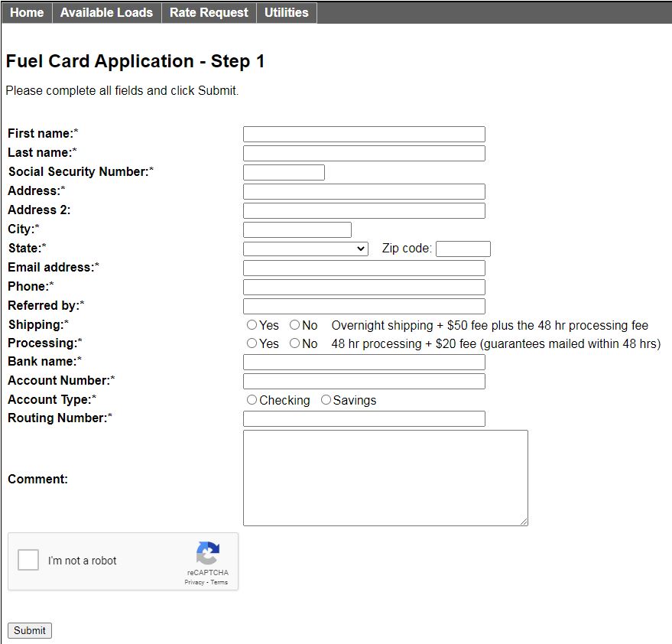Open the Home menu
The image size is (672, 644).
pyautogui.click(x=27, y=12)
